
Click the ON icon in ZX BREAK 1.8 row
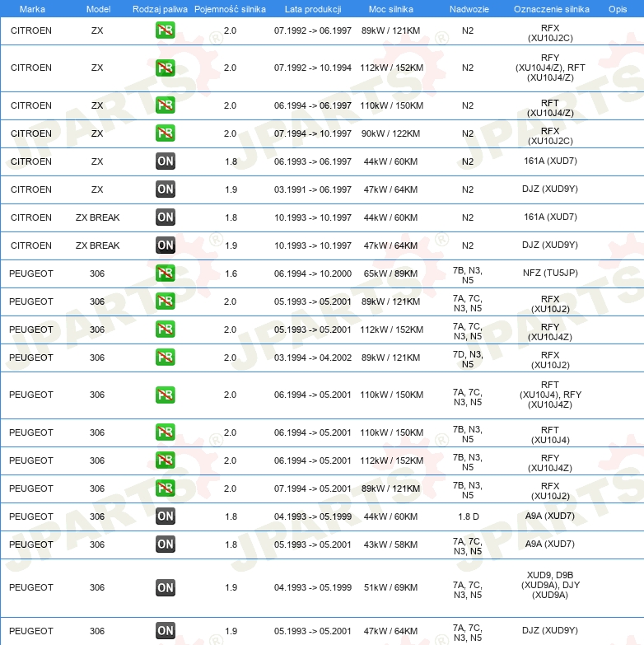pos(166,217)
